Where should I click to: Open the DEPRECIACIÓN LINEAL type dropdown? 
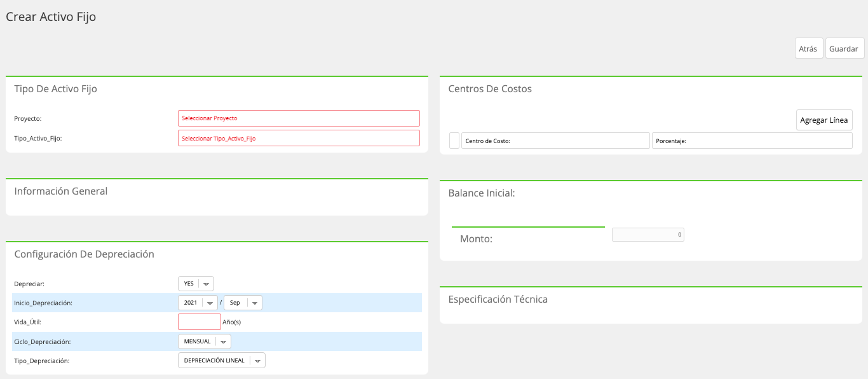(x=221, y=361)
